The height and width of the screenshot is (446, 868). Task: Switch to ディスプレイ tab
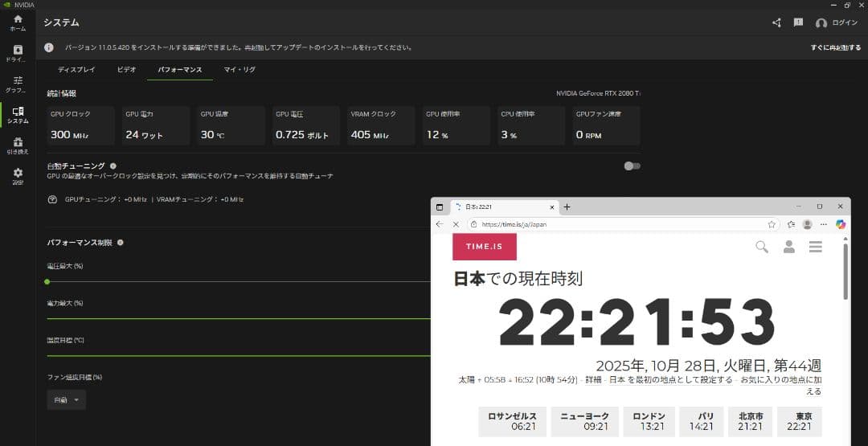pos(76,70)
